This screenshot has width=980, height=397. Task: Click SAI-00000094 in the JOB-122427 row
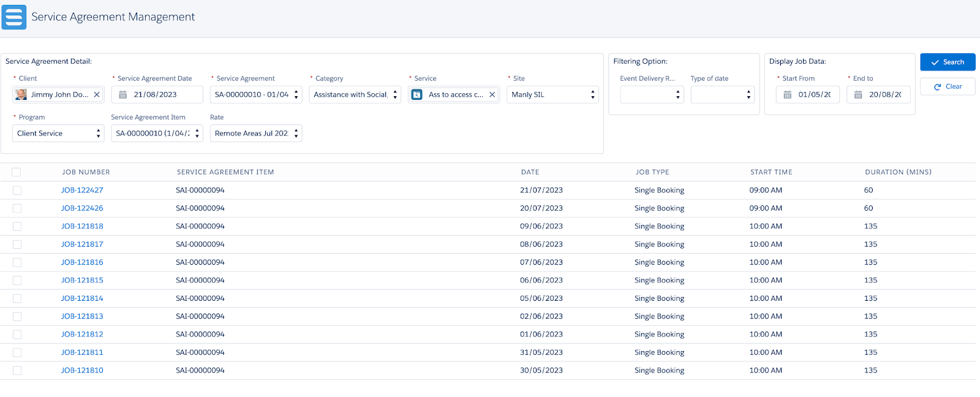(200, 191)
